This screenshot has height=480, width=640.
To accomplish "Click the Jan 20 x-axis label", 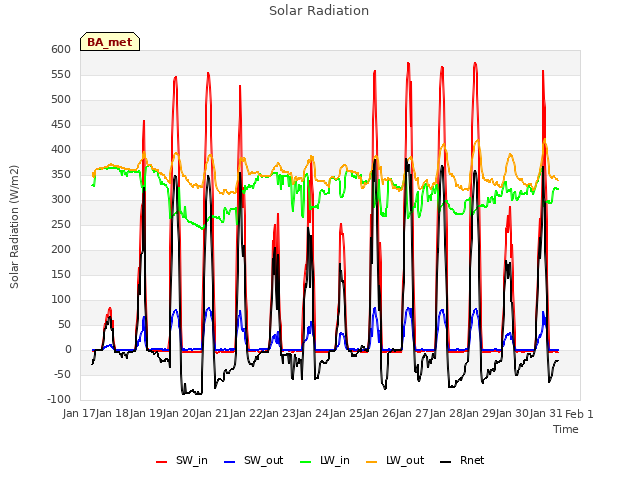I will [x=179, y=414].
